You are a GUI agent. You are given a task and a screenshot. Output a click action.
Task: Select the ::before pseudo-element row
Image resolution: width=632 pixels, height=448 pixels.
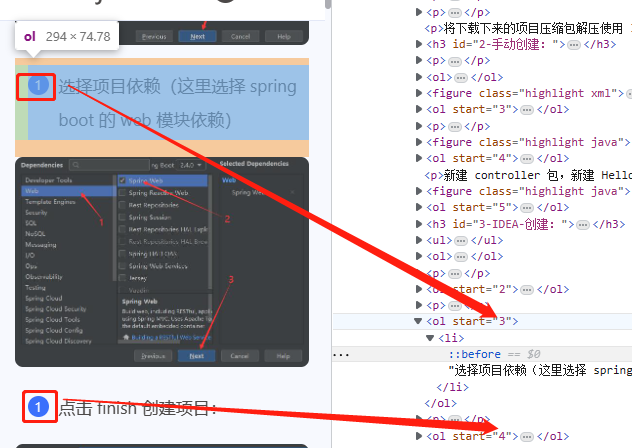tap(482, 354)
